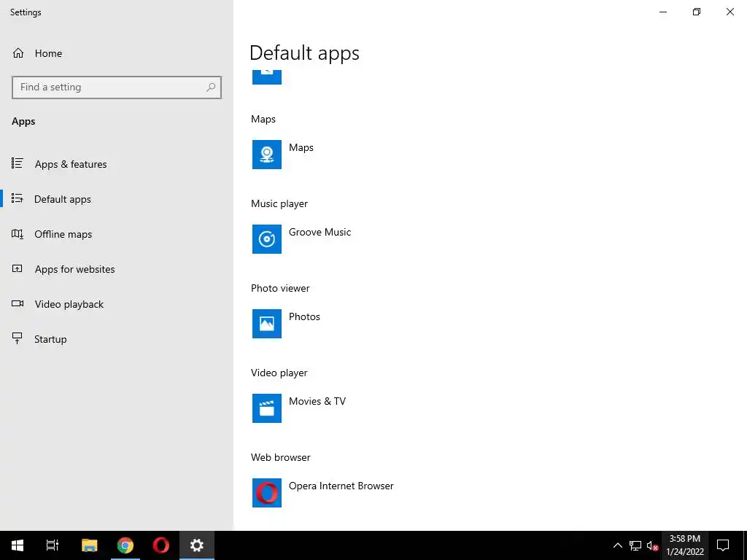
Task: Click the Music player section label
Action: (279, 204)
